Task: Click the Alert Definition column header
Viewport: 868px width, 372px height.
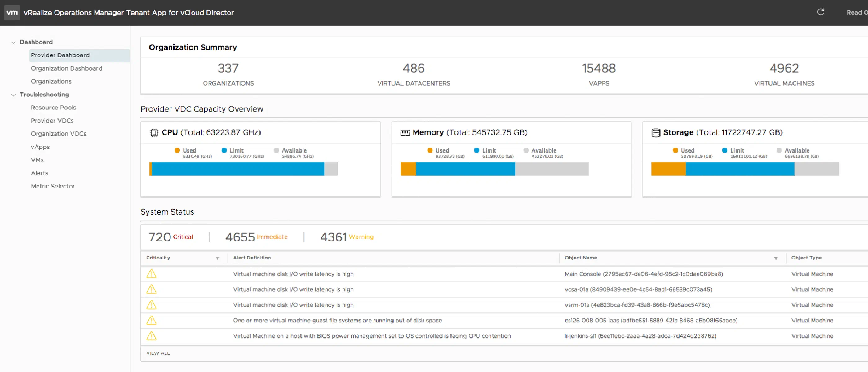Action: tap(252, 258)
